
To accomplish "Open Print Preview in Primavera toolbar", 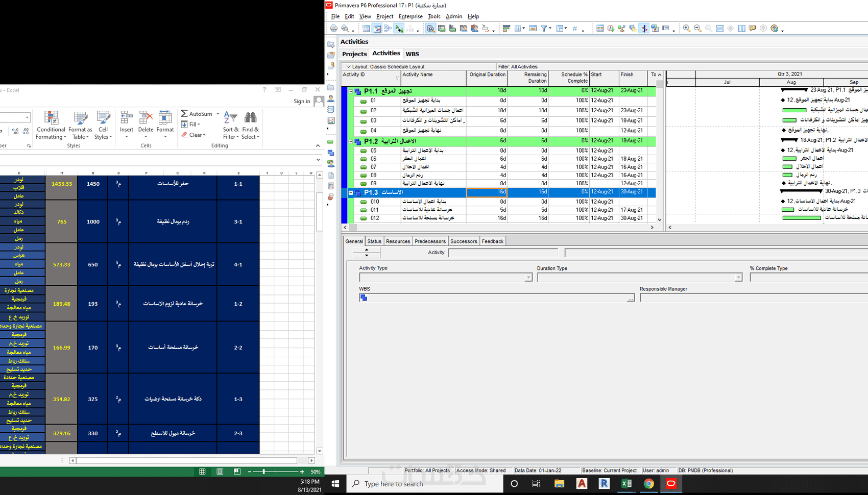I will (345, 29).
